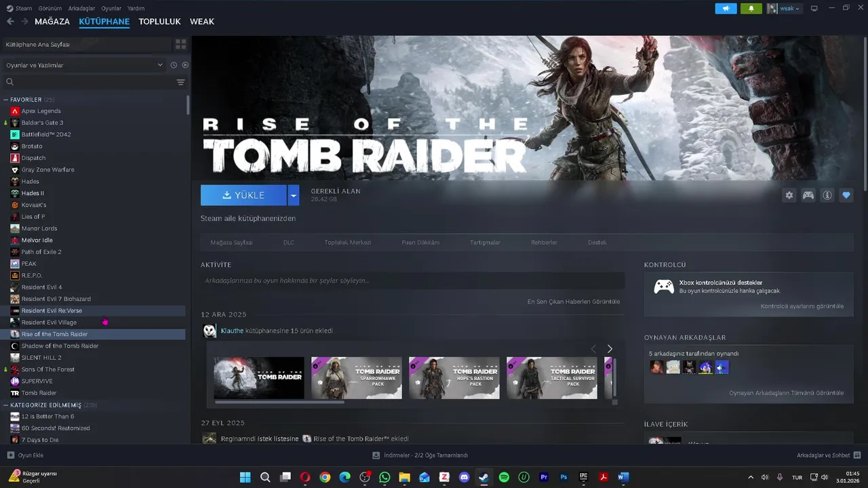Open the green notifications bell
Viewport: 868px width, 488px height.
[x=751, y=8]
